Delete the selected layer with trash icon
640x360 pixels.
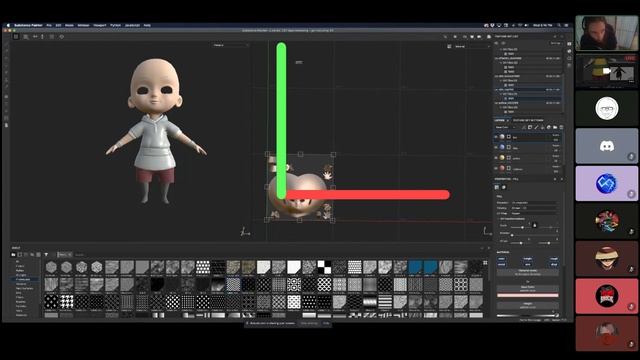[x=561, y=127]
